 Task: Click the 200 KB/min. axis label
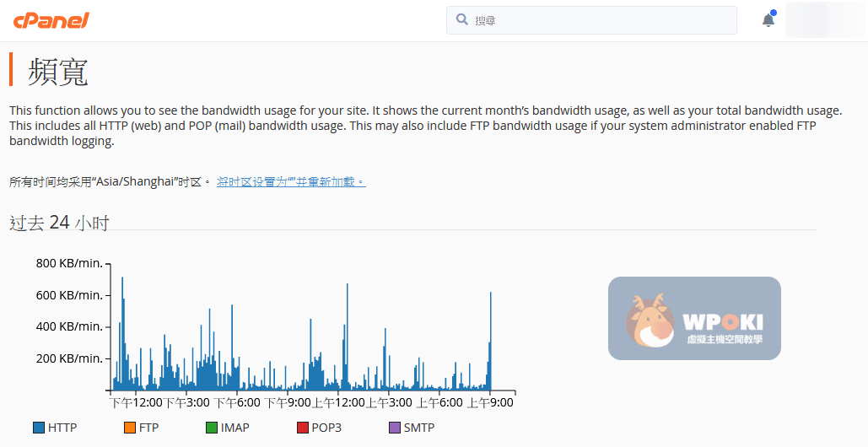(69, 358)
